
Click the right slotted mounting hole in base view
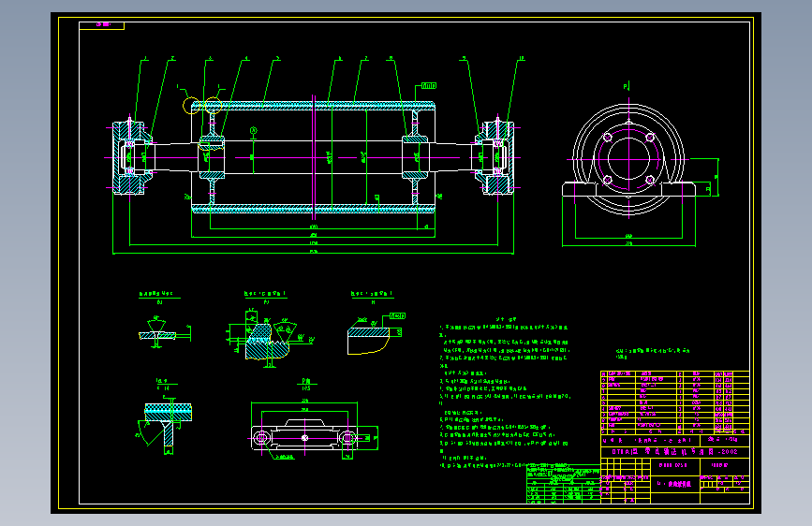347,439
